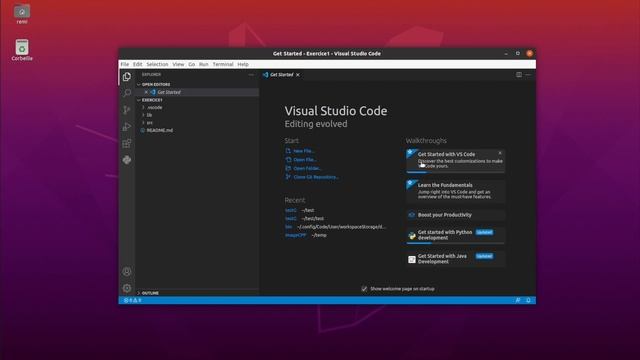Open the editor more actions ellipsis

pos(528,75)
